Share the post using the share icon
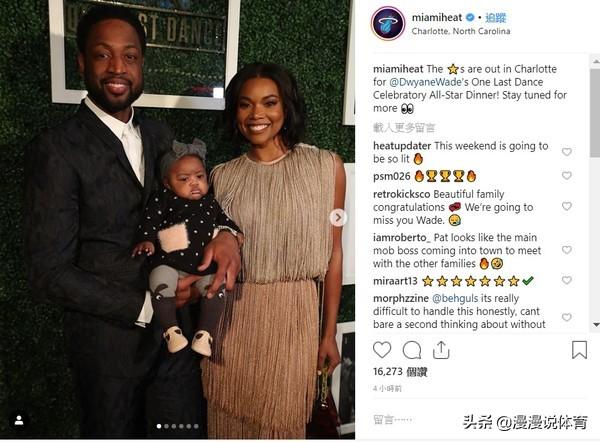Screen dimensions: 600x442 (441, 350)
